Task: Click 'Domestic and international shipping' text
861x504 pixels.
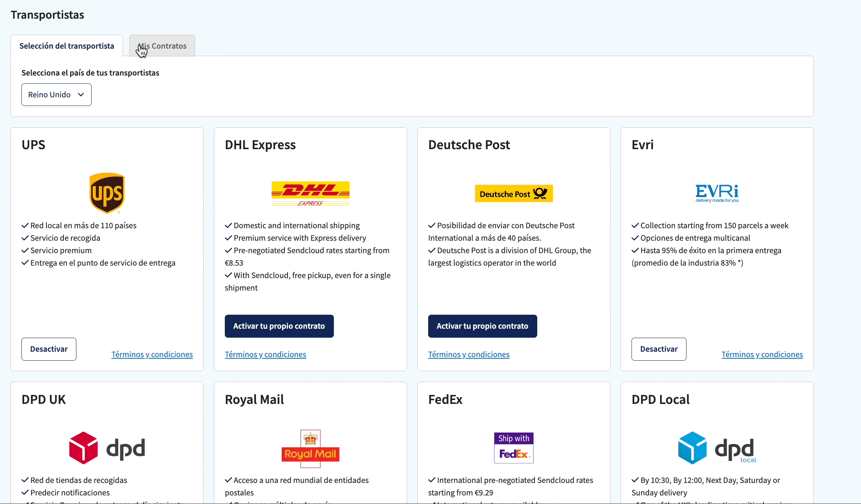Action: click(x=297, y=226)
